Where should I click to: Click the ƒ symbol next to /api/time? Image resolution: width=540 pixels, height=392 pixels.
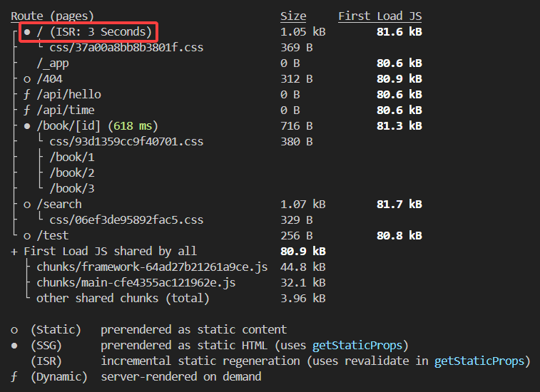[x=27, y=110]
